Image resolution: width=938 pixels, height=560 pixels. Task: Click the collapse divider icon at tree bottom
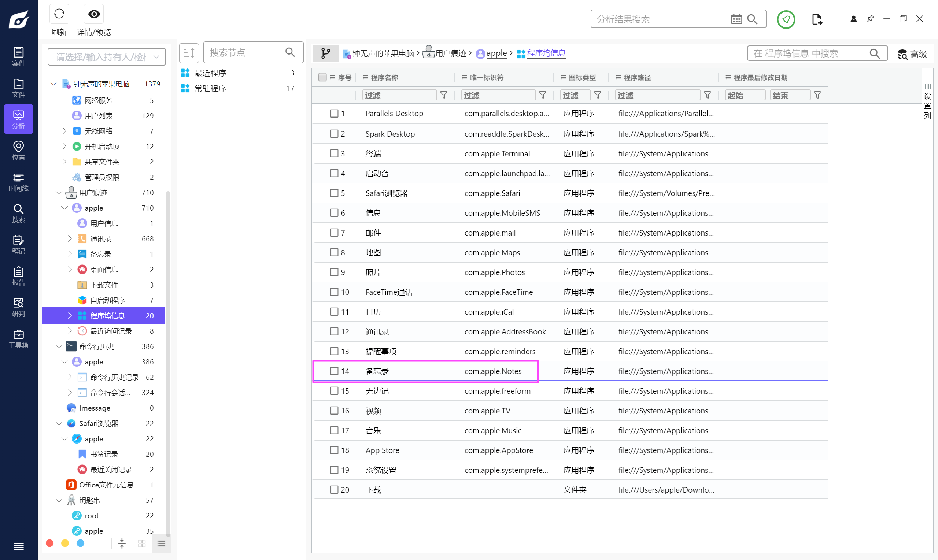point(122,544)
